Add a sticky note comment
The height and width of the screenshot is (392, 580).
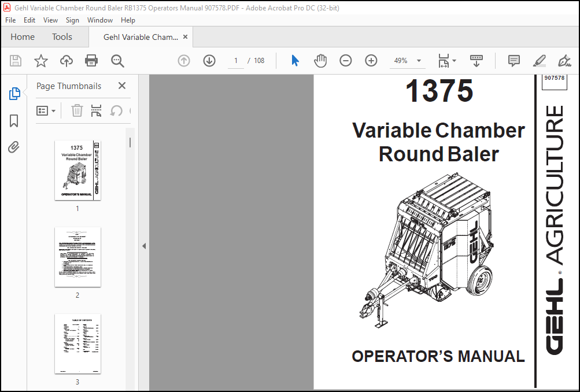pyautogui.click(x=513, y=61)
